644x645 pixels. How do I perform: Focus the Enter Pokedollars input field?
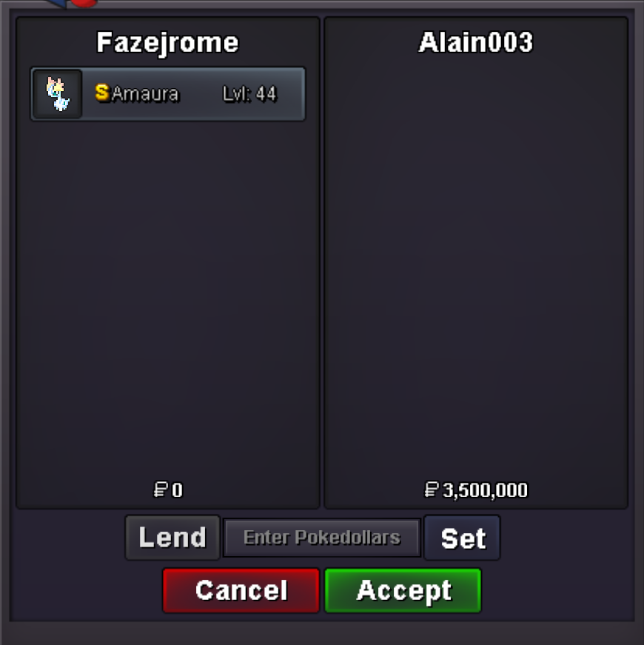tap(321, 538)
